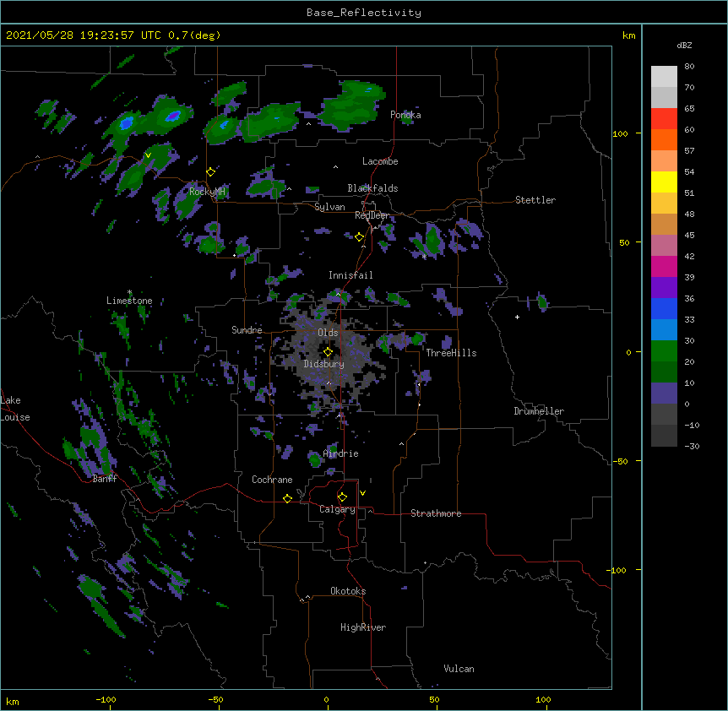728x711 pixels.
Task: Click the Lacombe city label
Action: 380,161
